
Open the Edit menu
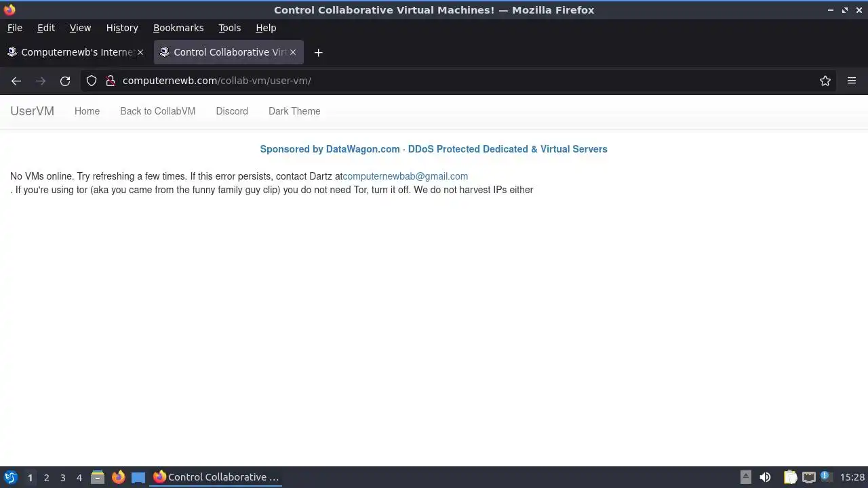46,28
